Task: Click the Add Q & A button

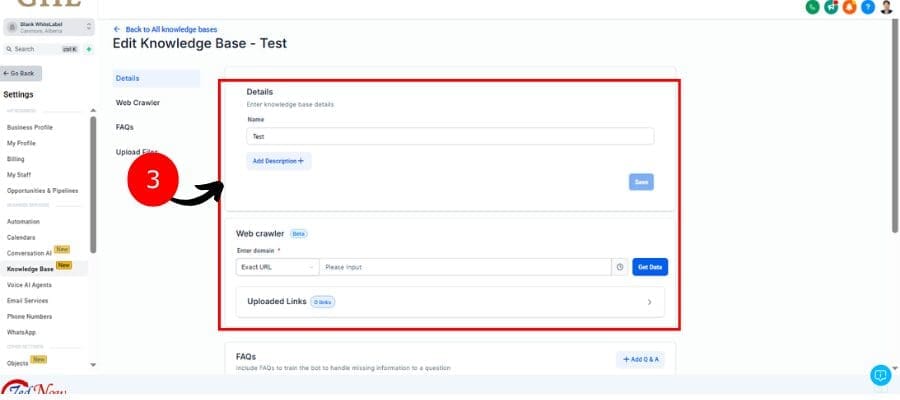Action: pos(640,359)
